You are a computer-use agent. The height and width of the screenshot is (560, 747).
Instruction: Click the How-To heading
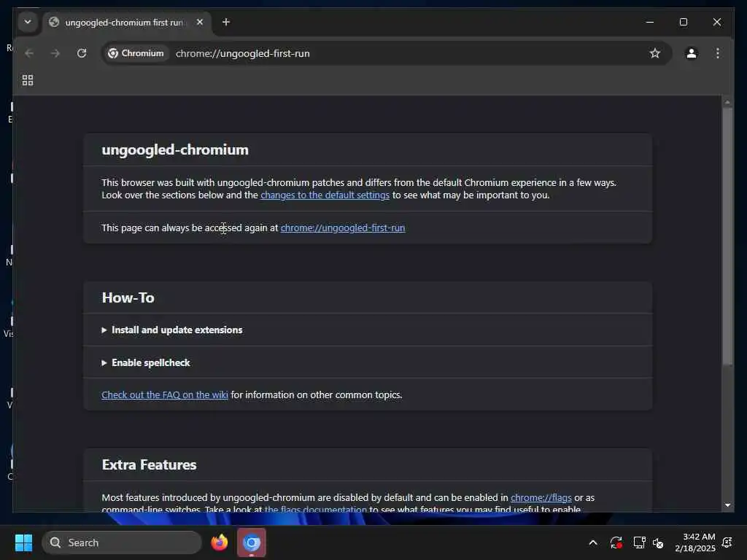pyautogui.click(x=128, y=297)
